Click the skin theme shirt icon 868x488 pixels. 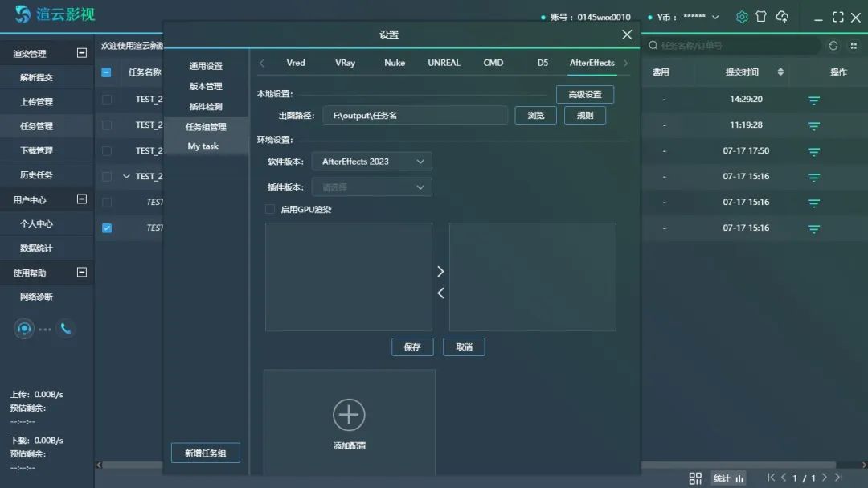click(761, 17)
